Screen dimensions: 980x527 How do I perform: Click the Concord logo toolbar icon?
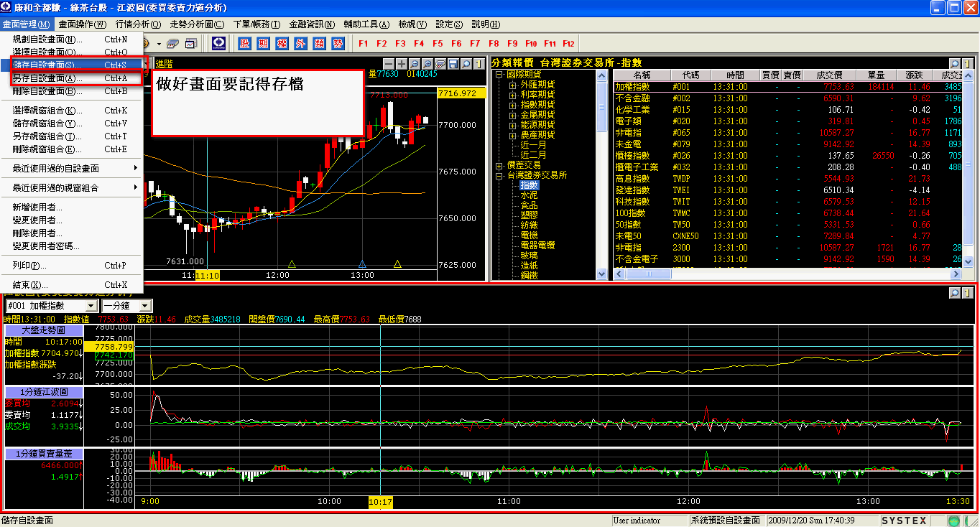[x=218, y=44]
